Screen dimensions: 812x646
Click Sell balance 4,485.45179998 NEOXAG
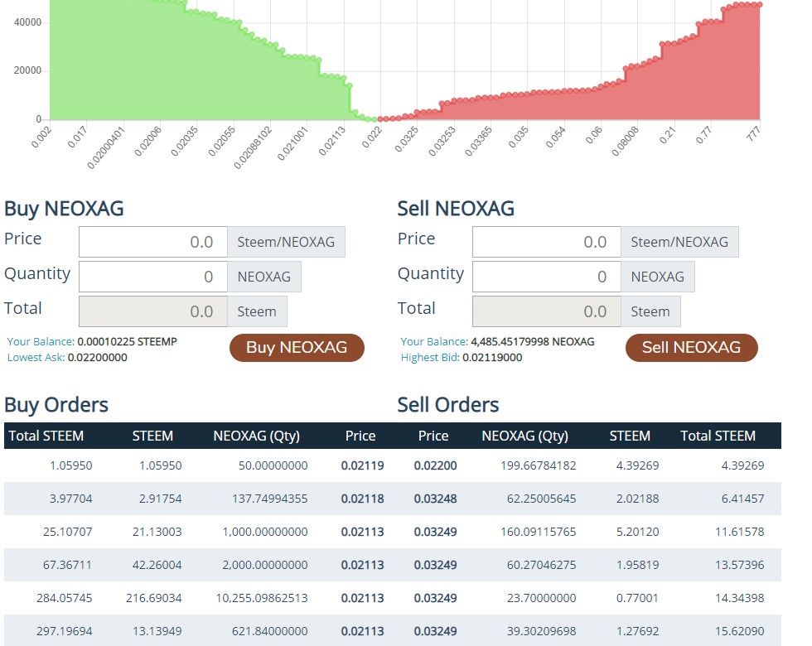click(532, 341)
